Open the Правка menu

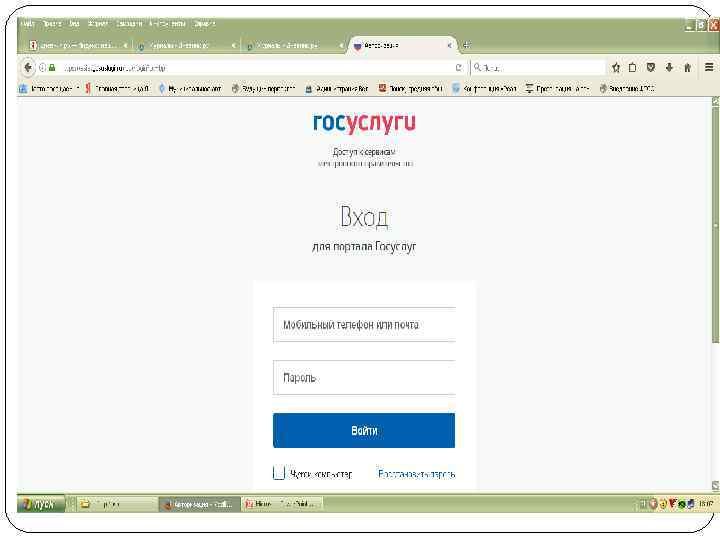(x=52, y=23)
